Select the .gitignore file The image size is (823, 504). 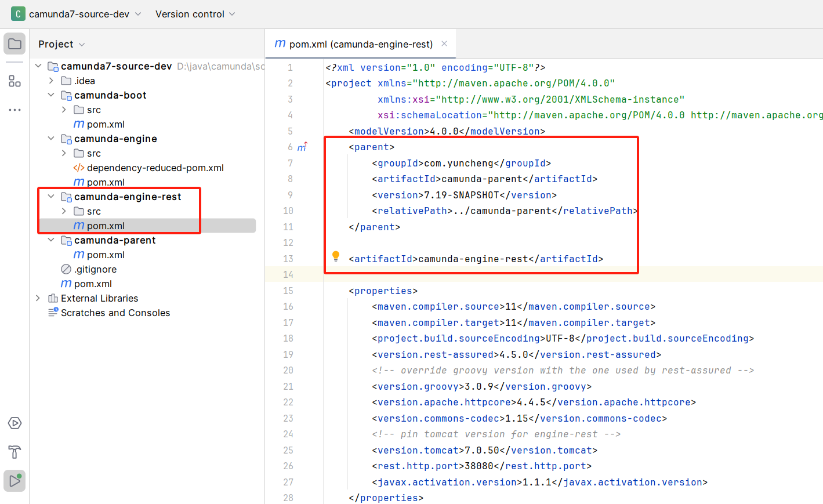point(96,269)
